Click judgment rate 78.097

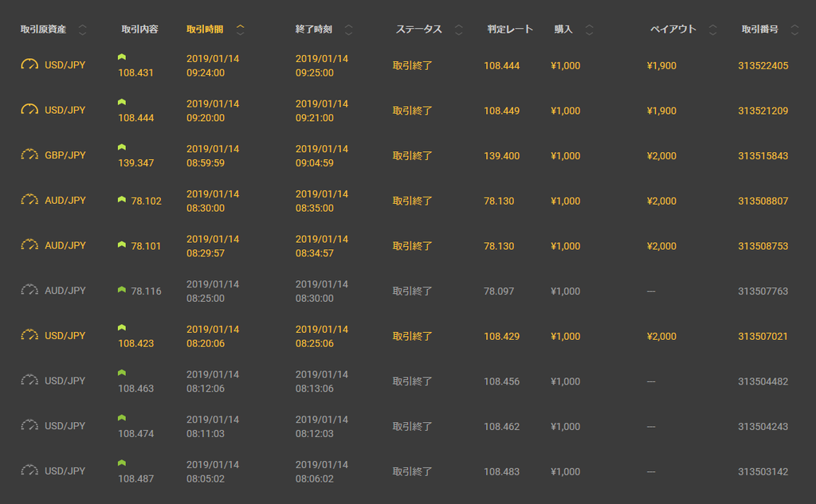(499, 291)
